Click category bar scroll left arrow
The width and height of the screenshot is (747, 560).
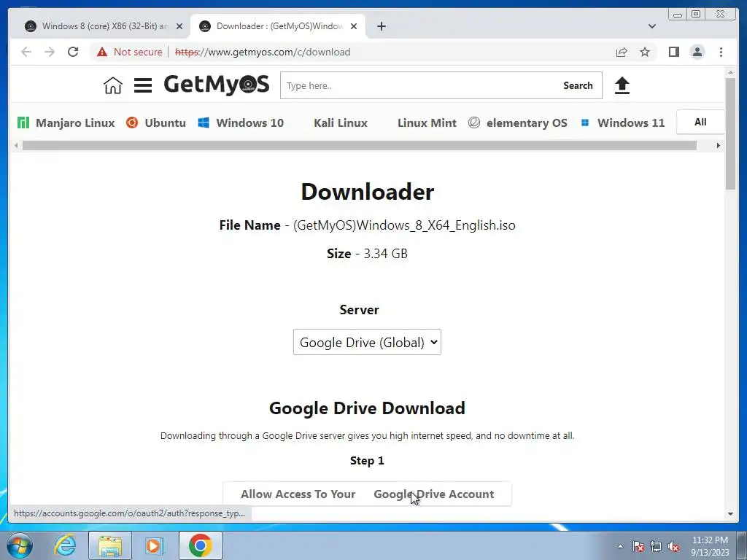click(x=16, y=145)
